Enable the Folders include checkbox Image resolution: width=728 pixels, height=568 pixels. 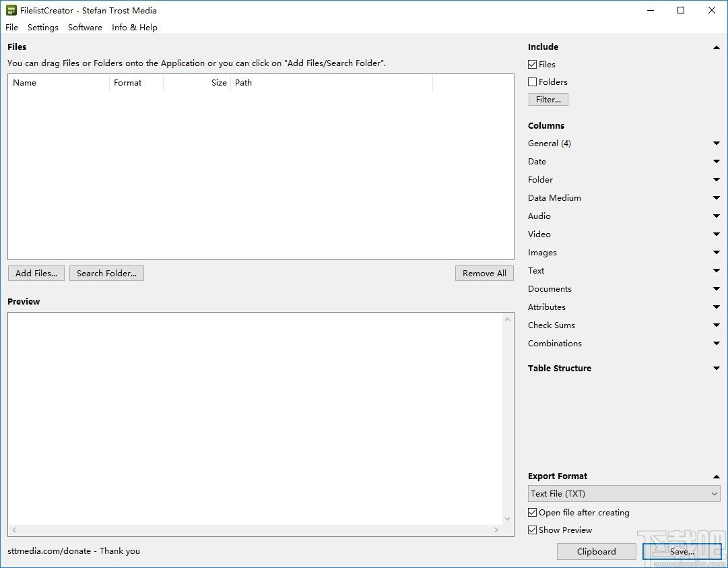[533, 82]
